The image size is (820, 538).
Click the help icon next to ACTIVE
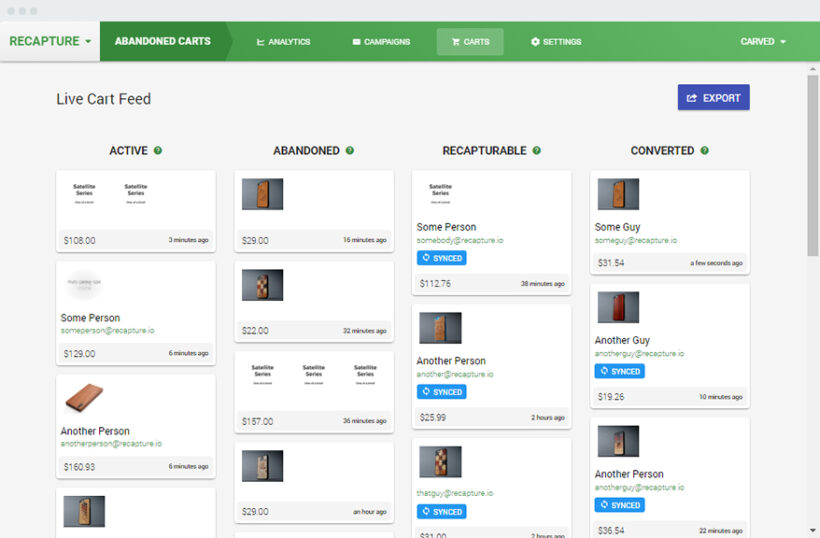(x=158, y=151)
